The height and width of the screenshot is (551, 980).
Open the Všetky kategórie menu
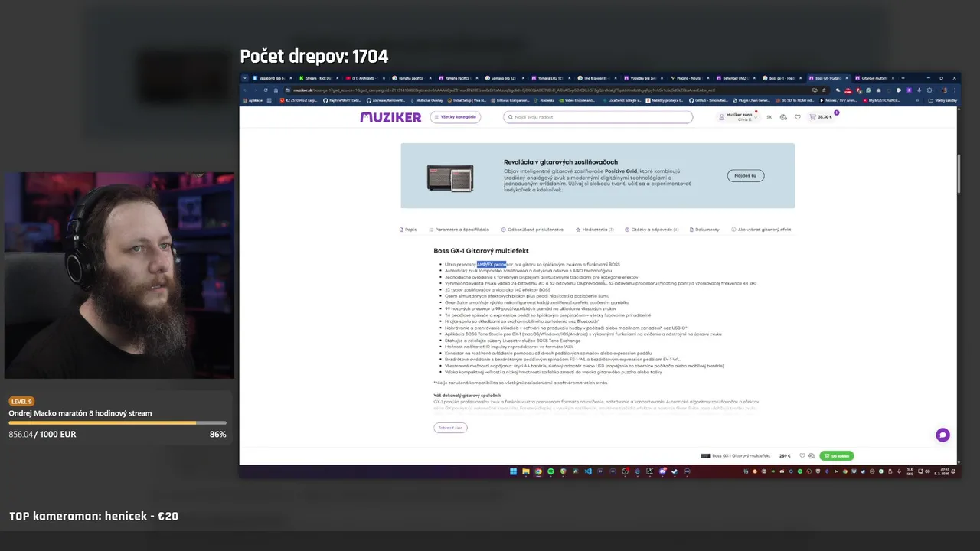(x=456, y=117)
